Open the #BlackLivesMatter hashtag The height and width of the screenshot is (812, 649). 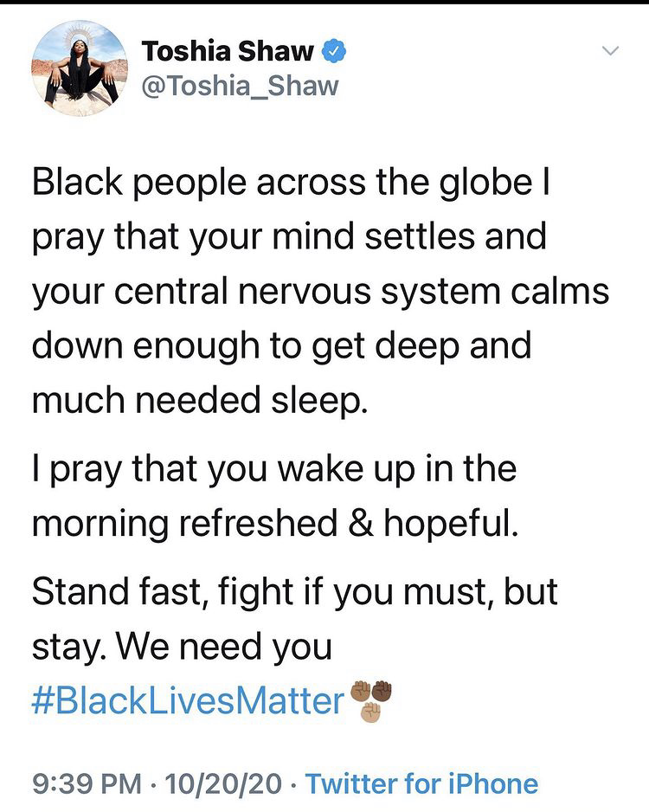pos(189,700)
